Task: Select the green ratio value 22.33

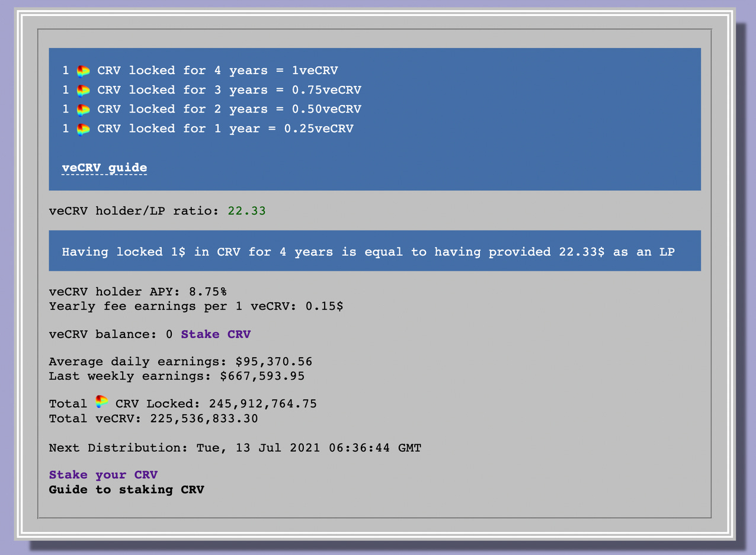Action: (246, 210)
